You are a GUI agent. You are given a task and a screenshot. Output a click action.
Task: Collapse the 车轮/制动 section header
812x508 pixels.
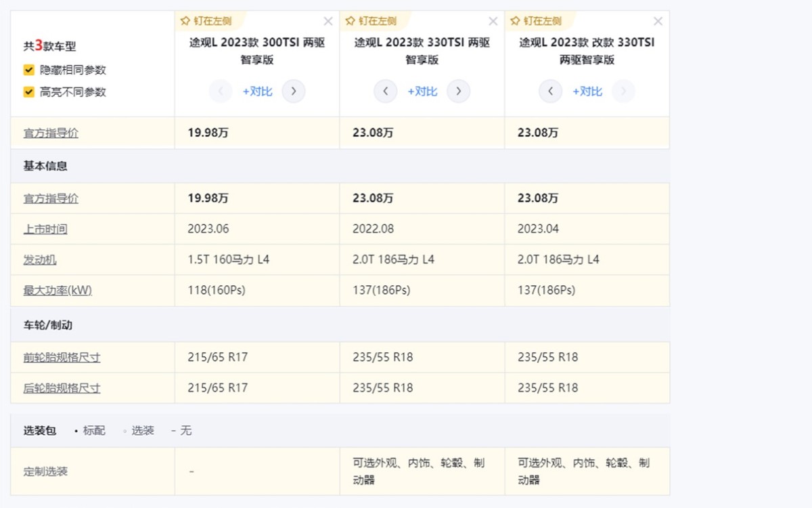click(x=41, y=325)
